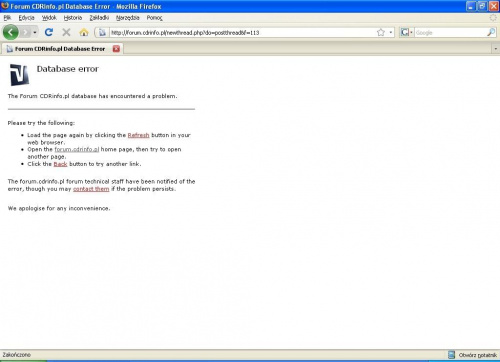Click the throbber activity indicator icon
500x362 pixels.
[493, 18]
